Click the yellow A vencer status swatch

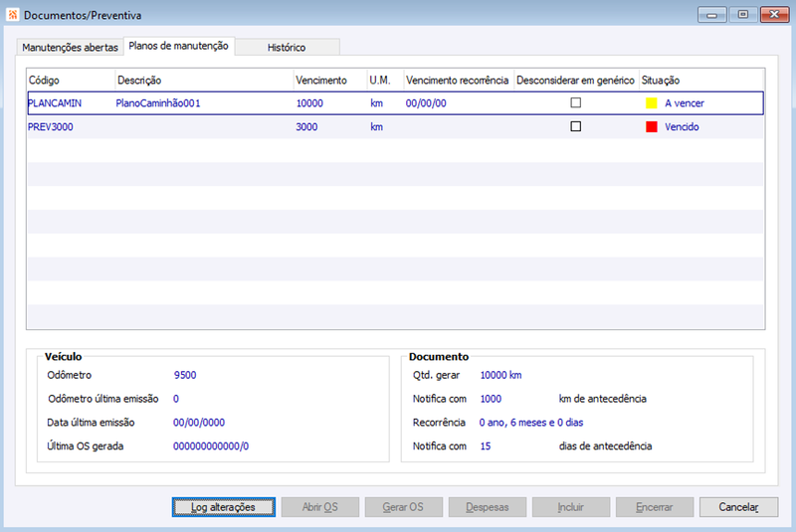[x=652, y=103]
